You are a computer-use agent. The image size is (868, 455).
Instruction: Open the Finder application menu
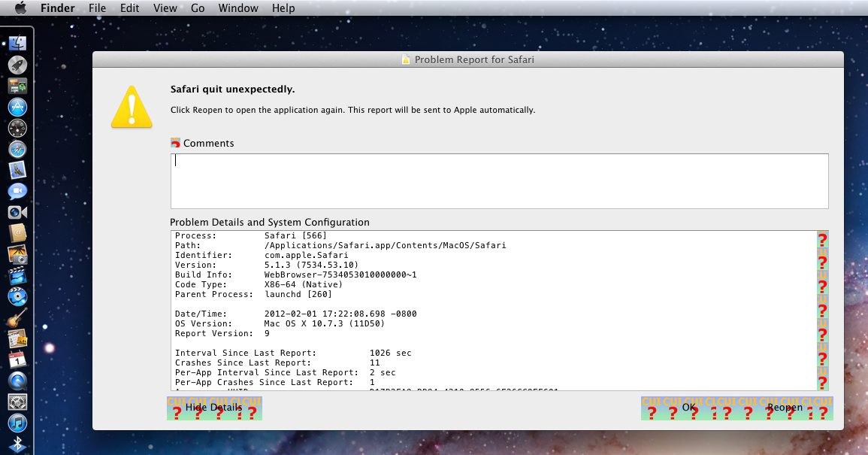tap(57, 8)
